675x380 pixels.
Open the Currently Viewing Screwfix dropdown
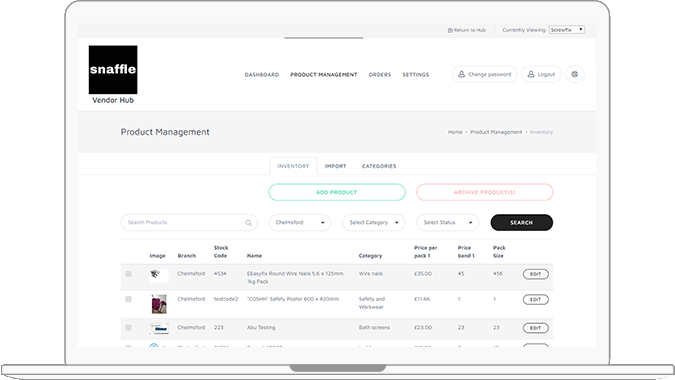[567, 30]
